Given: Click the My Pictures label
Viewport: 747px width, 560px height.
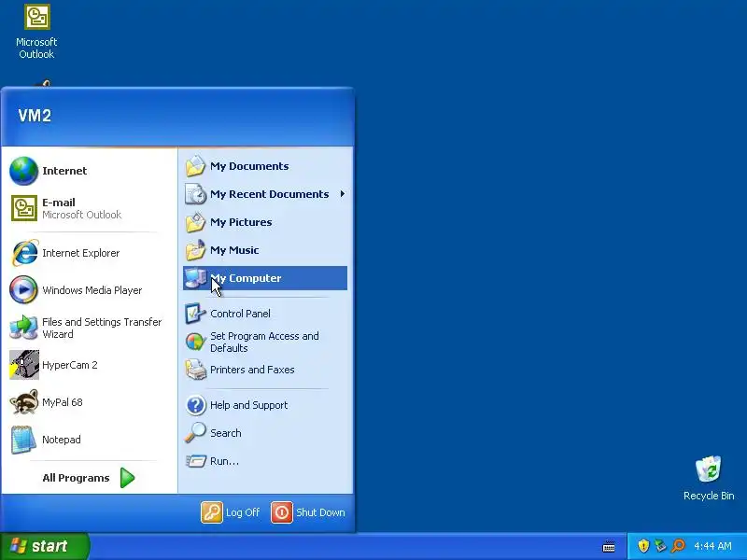Looking at the screenshot, I should click(241, 222).
